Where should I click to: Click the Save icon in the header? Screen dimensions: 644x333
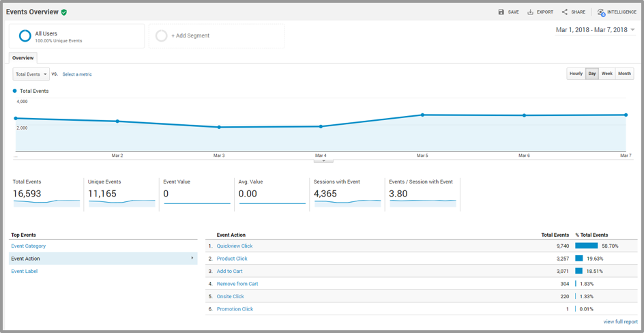501,12
